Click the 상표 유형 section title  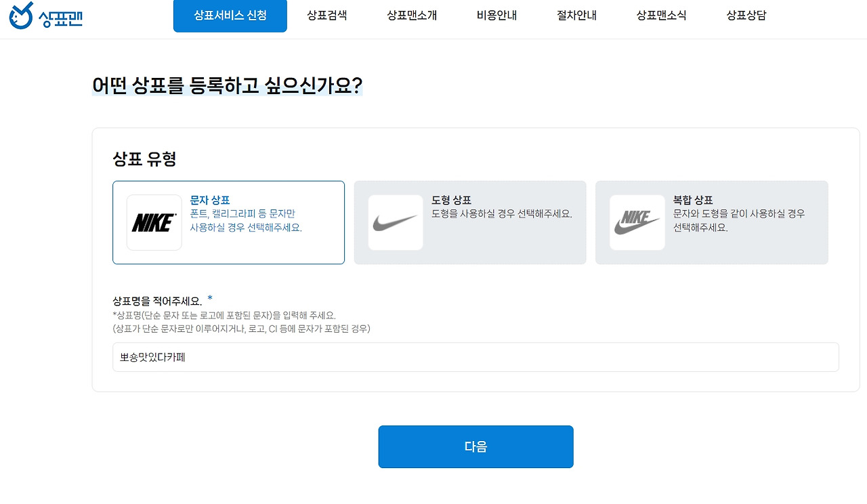[144, 159]
